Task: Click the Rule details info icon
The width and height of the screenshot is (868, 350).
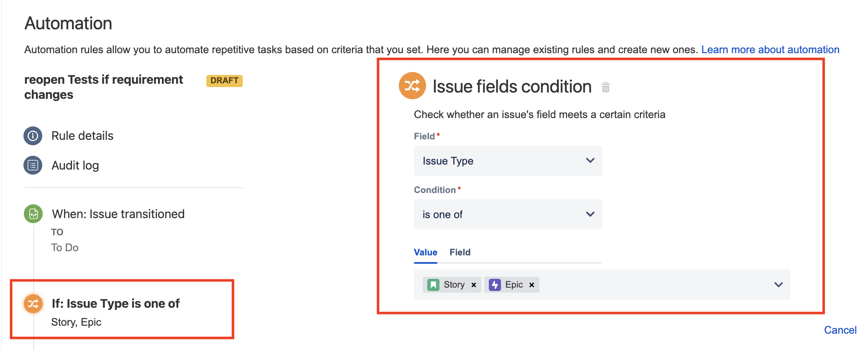Action: (x=33, y=136)
